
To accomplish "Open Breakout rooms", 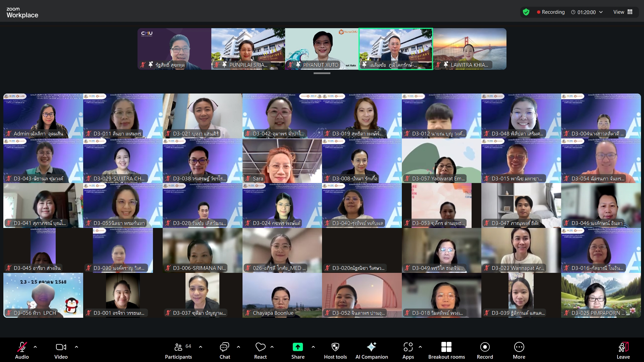I will click(446, 347).
